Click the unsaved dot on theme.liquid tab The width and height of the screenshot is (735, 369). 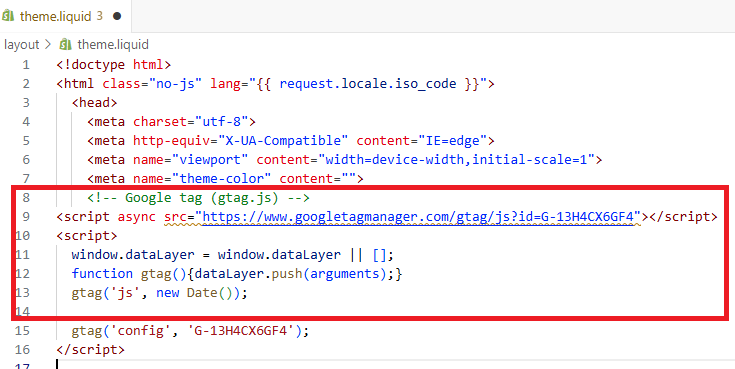(117, 16)
